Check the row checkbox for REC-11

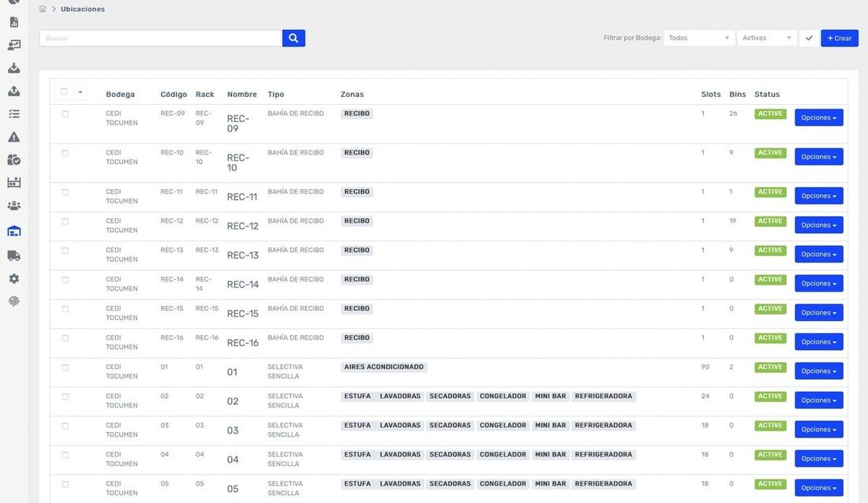pos(65,192)
